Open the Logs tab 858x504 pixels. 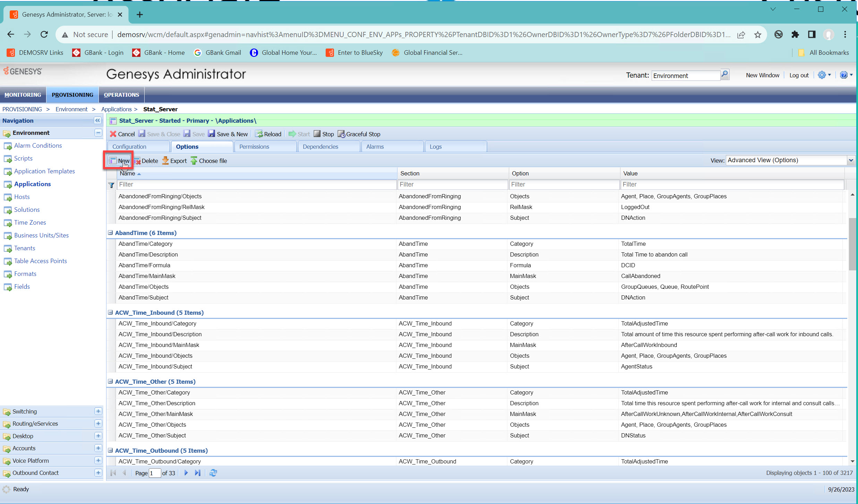[x=456, y=147]
